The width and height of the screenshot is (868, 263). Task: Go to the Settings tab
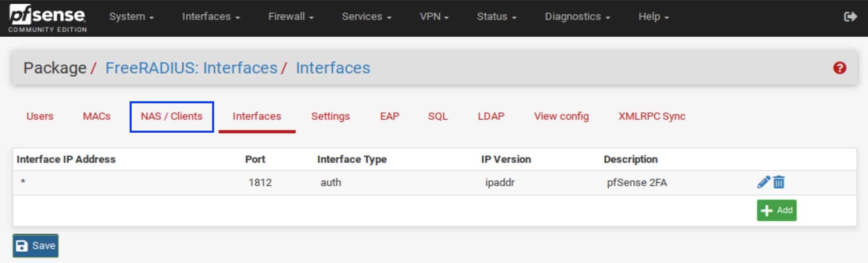[330, 116]
